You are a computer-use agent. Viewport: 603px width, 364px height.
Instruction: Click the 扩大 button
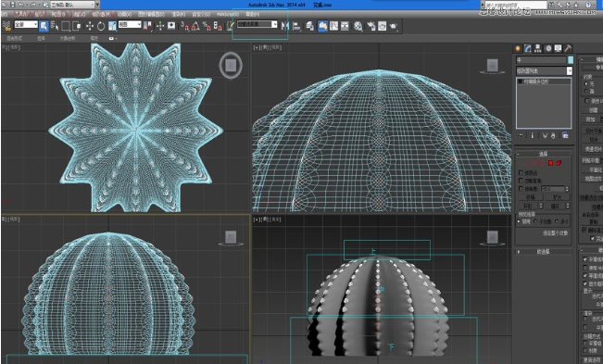point(558,197)
